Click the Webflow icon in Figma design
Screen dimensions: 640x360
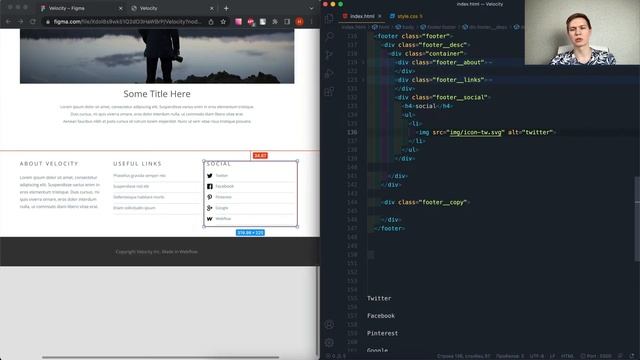(209, 219)
